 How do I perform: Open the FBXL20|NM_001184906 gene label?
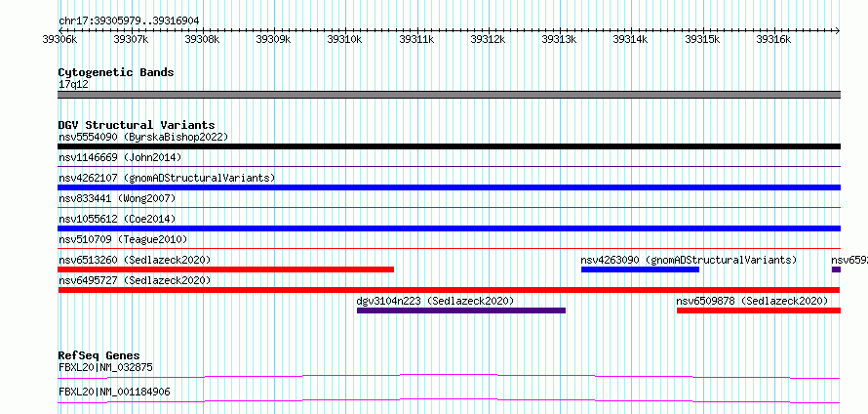[x=114, y=393]
